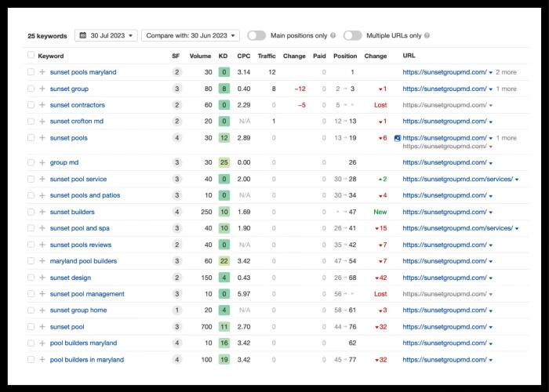549x392 pixels.
Task: Click the plus icon beside sunset pool management
Action: (x=42, y=294)
